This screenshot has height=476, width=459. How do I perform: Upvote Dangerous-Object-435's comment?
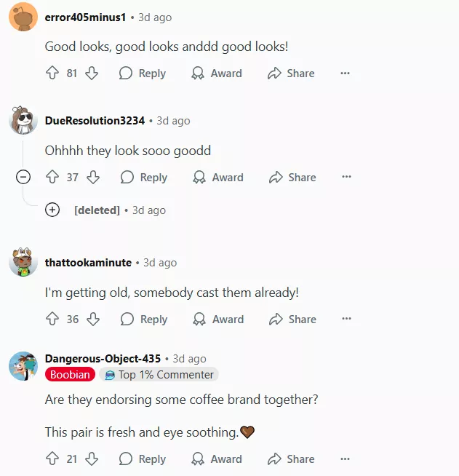[x=52, y=459]
